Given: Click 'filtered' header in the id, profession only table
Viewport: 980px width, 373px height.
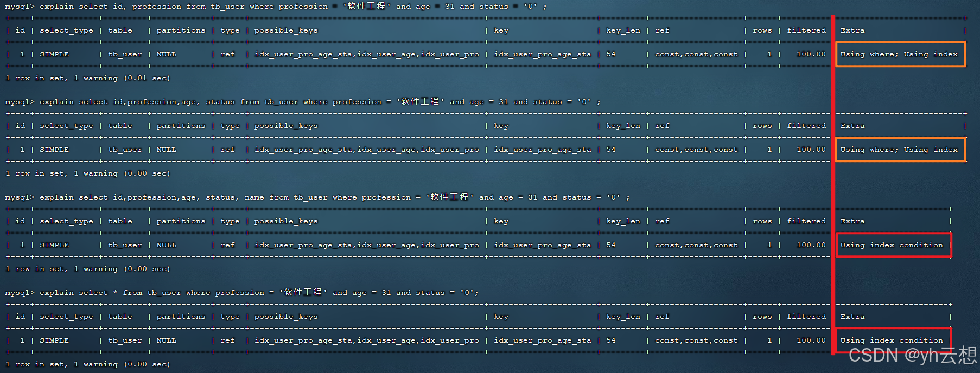Looking at the screenshot, I should [x=806, y=30].
